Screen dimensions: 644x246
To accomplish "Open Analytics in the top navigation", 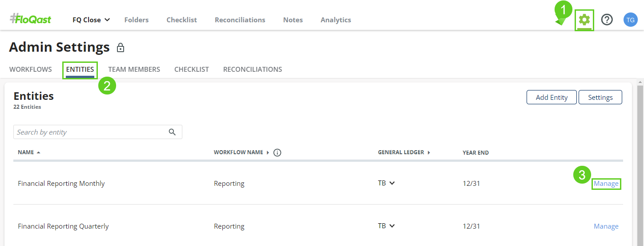I will click(x=336, y=20).
